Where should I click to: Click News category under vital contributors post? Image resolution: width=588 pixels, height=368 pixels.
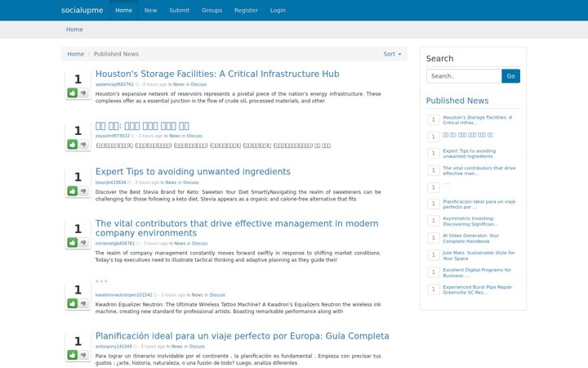tap(180, 244)
